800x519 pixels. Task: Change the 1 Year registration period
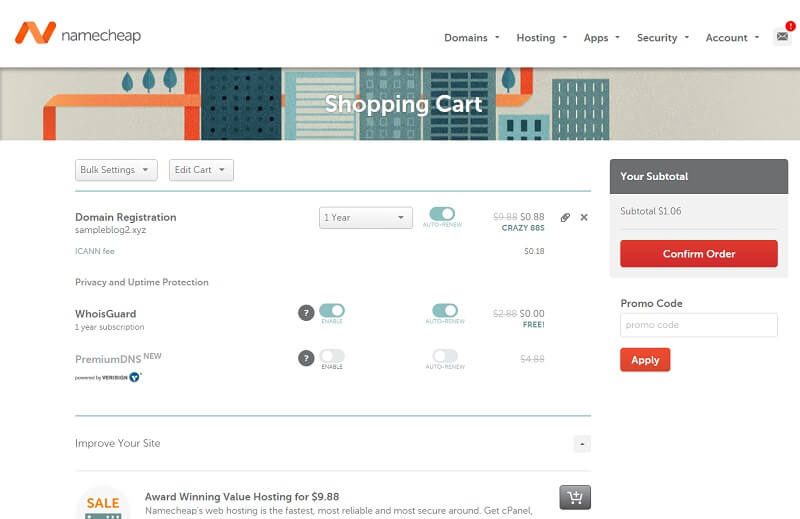pyautogui.click(x=366, y=218)
